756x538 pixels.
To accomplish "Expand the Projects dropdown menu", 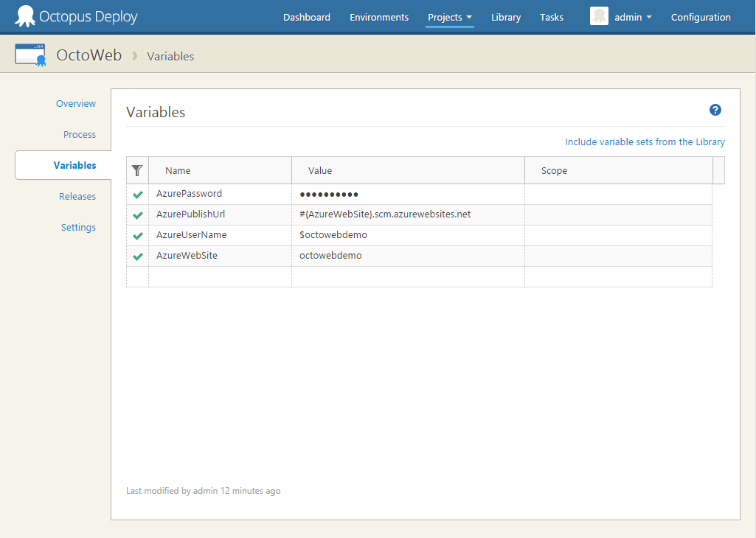I will tap(449, 17).
